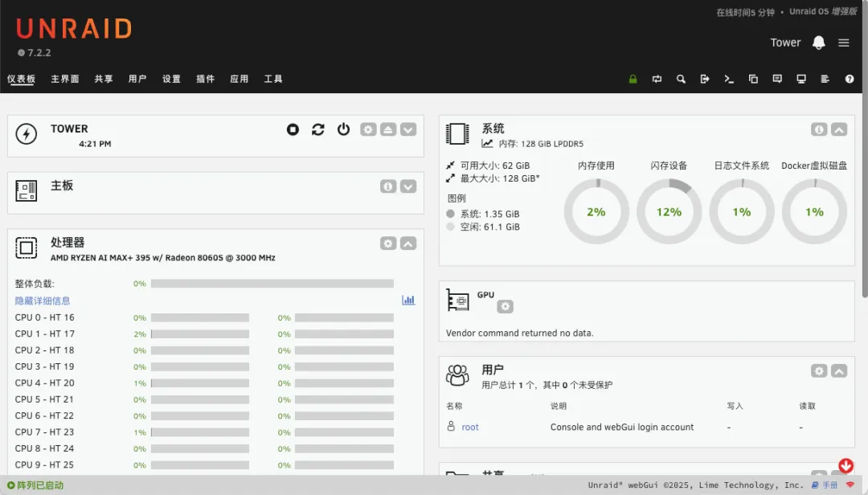Click the search magnifier icon in toolbar
Image resolution: width=868 pixels, height=495 pixels.
point(681,79)
